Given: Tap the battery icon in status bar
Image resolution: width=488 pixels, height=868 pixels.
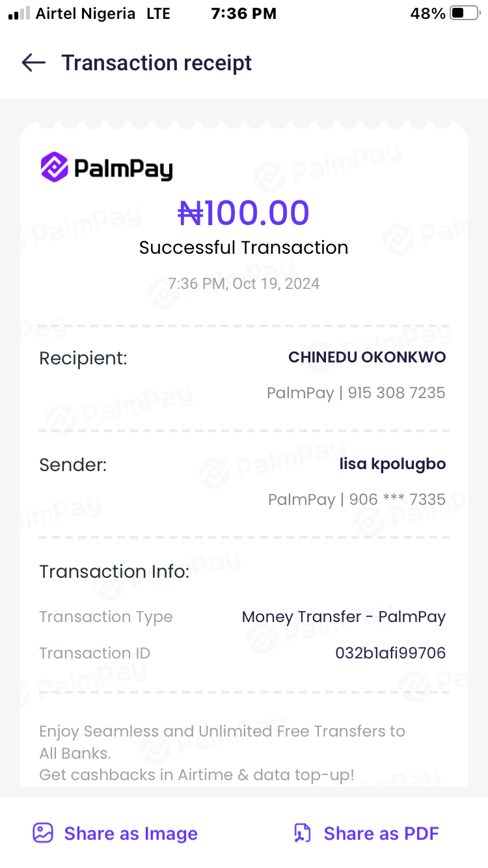Looking at the screenshot, I should [464, 14].
